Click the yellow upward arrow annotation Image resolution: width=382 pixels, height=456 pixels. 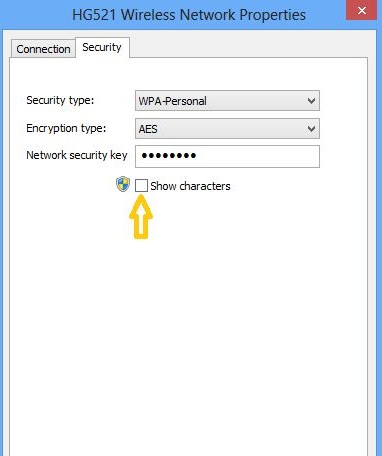pos(141,217)
